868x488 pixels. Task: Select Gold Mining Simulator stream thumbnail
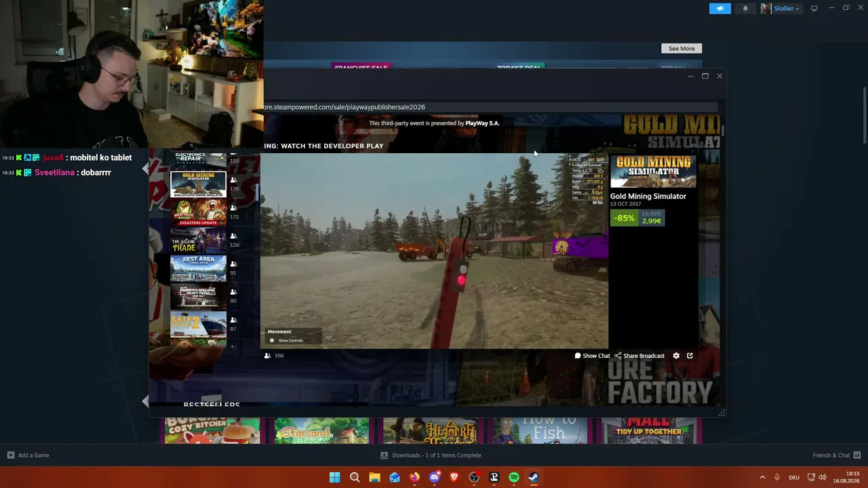coord(198,184)
